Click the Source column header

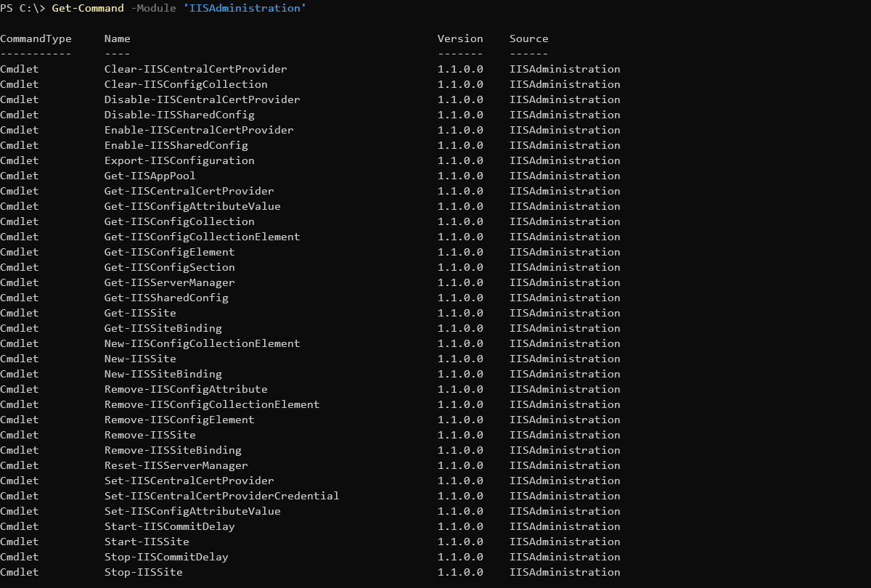click(529, 38)
